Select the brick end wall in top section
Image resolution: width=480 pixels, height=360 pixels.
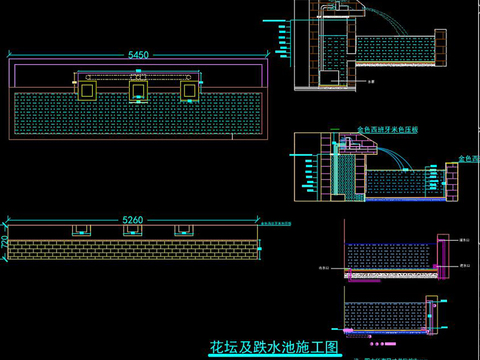coord(440,47)
